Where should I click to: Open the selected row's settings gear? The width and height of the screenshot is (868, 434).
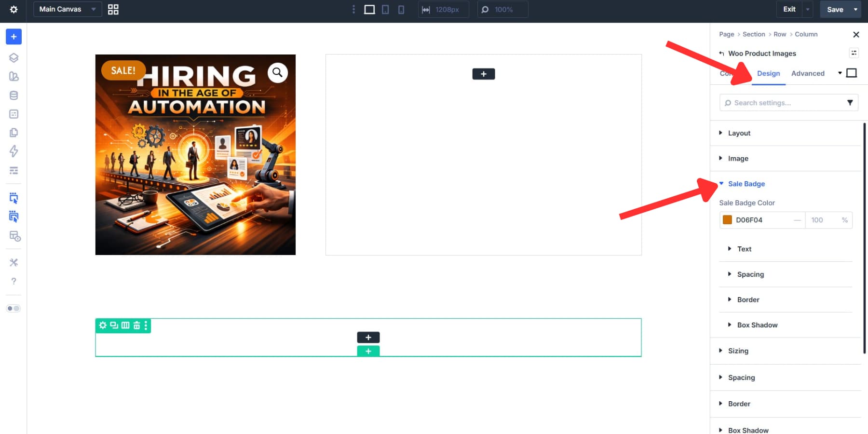tap(102, 325)
